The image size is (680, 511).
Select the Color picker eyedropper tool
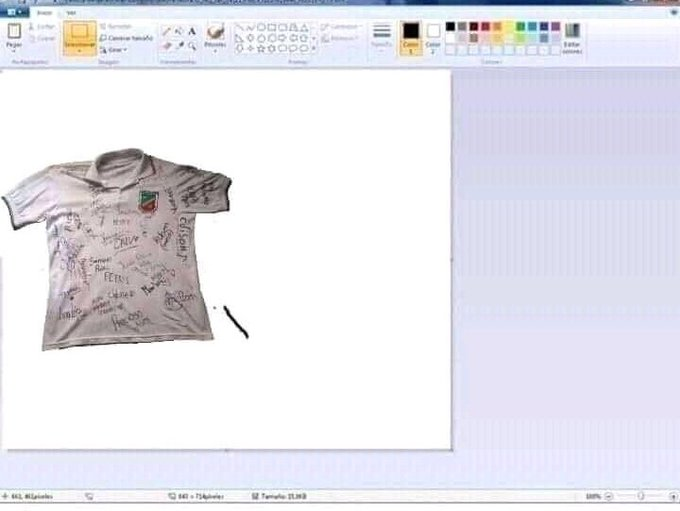point(179,46)
